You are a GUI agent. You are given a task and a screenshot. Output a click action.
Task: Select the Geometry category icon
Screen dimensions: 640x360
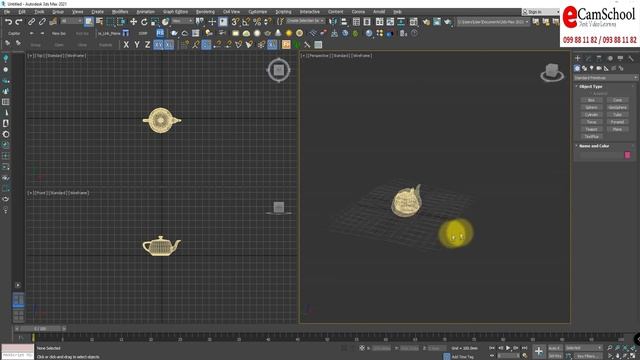pos(577,68)
